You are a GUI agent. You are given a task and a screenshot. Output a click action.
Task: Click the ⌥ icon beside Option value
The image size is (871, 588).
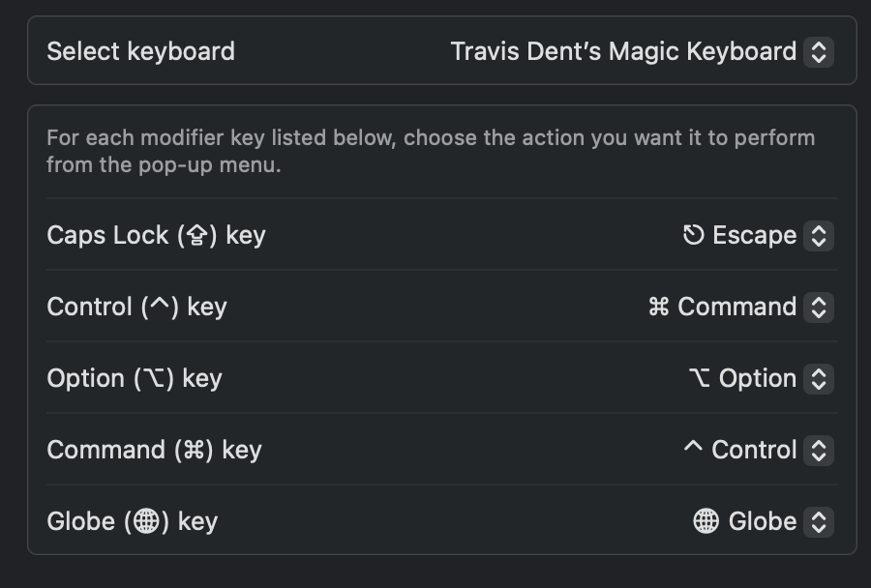point(700,378)
